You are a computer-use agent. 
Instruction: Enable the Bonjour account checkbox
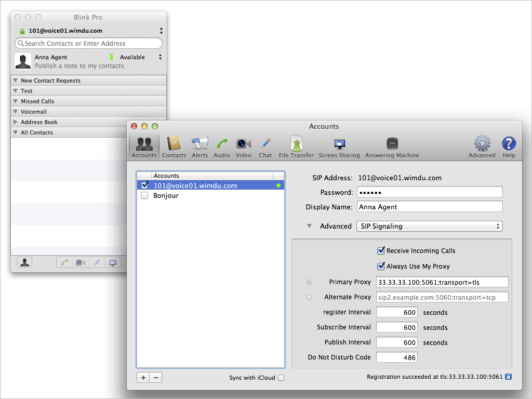coord(144,195)
